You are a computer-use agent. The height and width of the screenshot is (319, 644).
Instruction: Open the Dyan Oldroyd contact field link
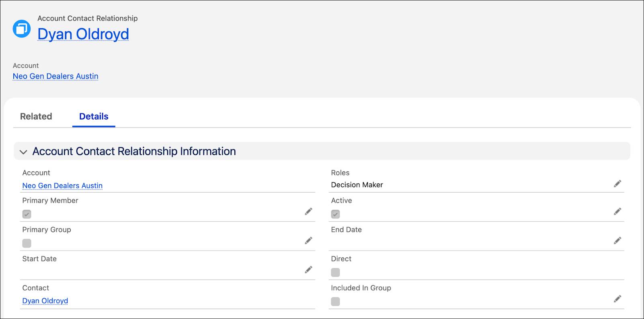[45, 300]
